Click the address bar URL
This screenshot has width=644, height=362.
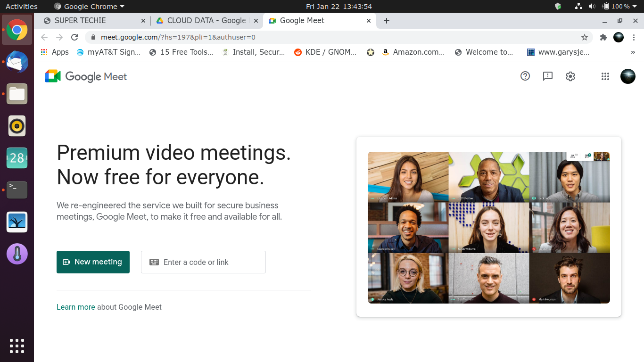(178, 37)
